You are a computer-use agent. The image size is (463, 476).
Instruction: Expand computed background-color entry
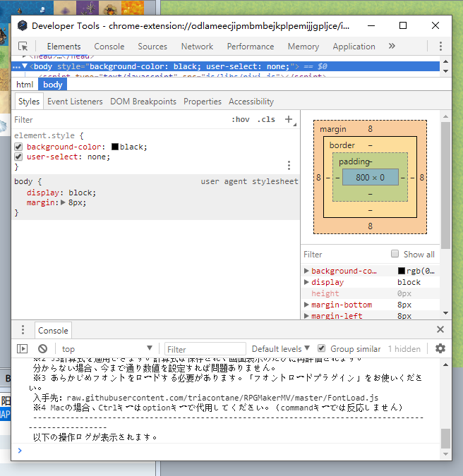point(306,271)
